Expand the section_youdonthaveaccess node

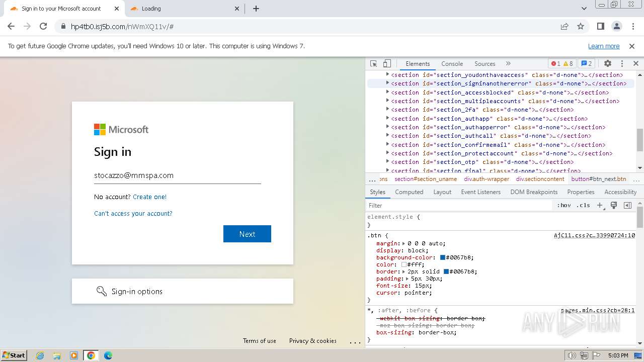point(387,74)
